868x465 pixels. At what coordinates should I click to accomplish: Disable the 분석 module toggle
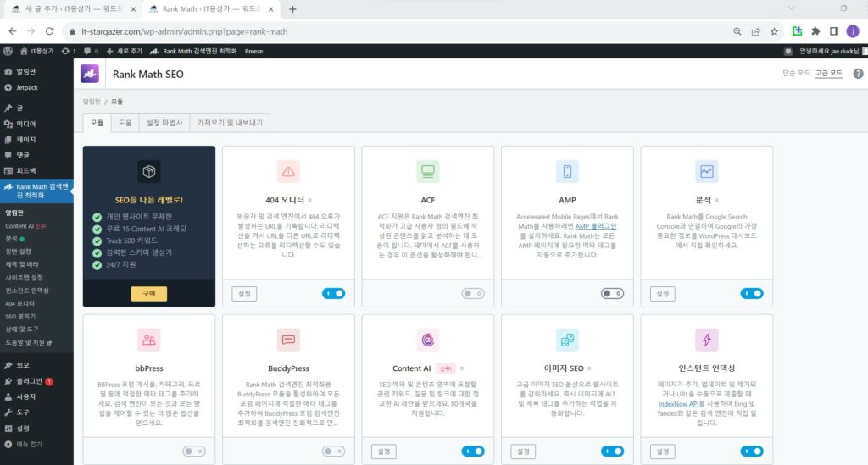pyautogui.click(x=752, y=294)
